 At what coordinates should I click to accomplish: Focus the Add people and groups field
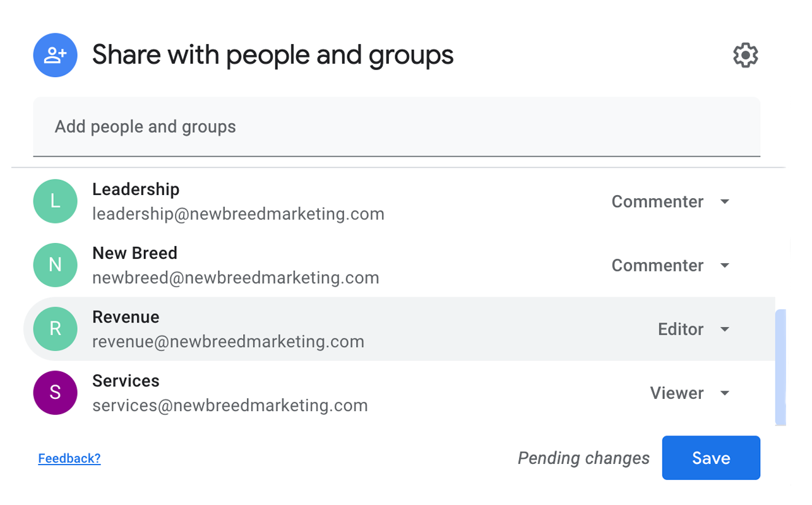click(x=397, y=127)
